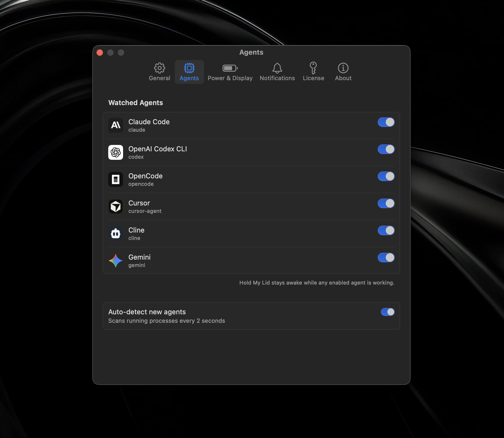504x438 pixels.
Task: Switch to the Agents tab label
Action: [x=189, y=78]
